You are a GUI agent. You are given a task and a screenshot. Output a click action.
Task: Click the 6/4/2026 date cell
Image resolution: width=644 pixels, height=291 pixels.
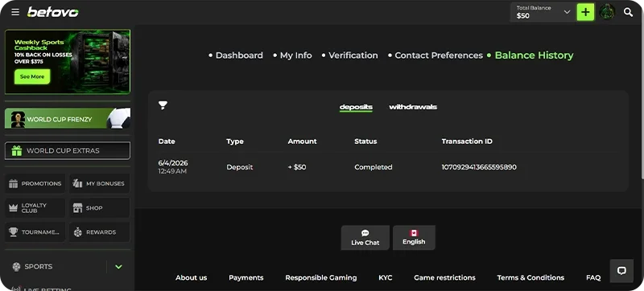point(173,163)
